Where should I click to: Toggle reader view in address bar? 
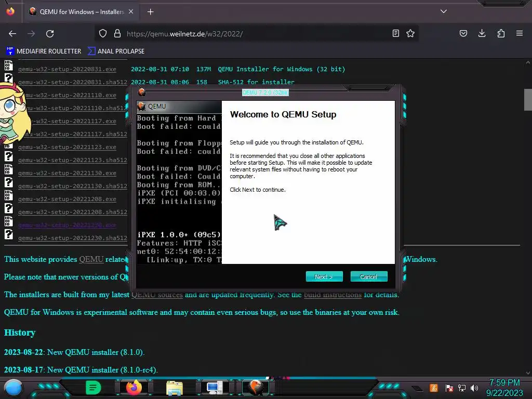point(395,33)
